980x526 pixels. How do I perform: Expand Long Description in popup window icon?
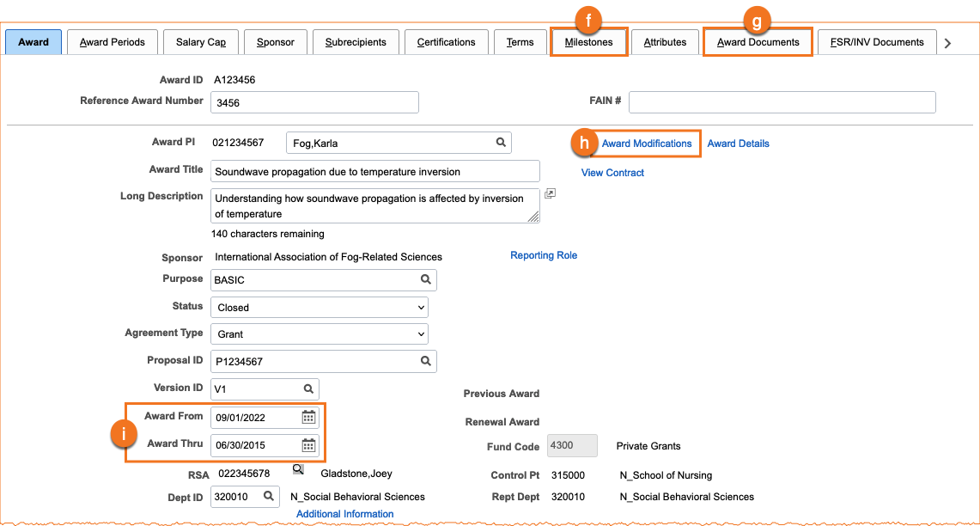[551, 194]
